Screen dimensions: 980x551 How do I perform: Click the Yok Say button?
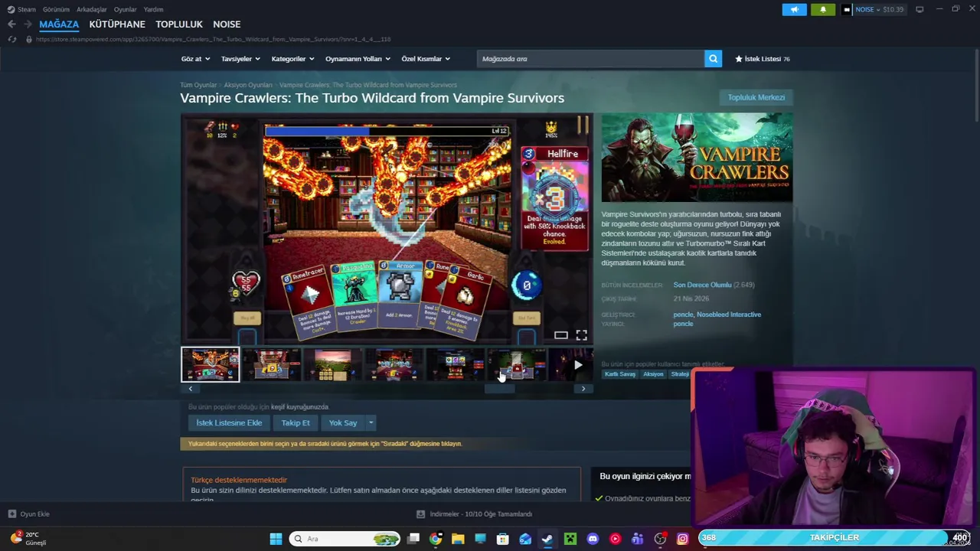pos(343,422)
